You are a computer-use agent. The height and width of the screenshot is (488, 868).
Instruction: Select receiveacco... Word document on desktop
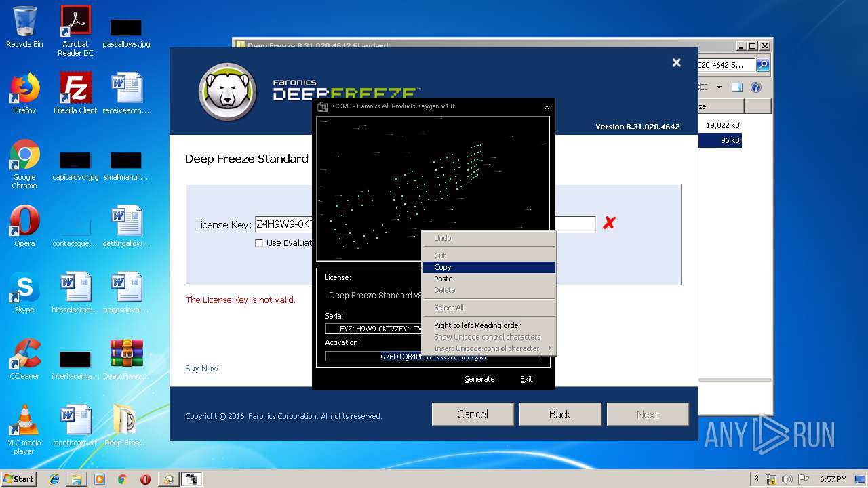click(x=126, y=94)
